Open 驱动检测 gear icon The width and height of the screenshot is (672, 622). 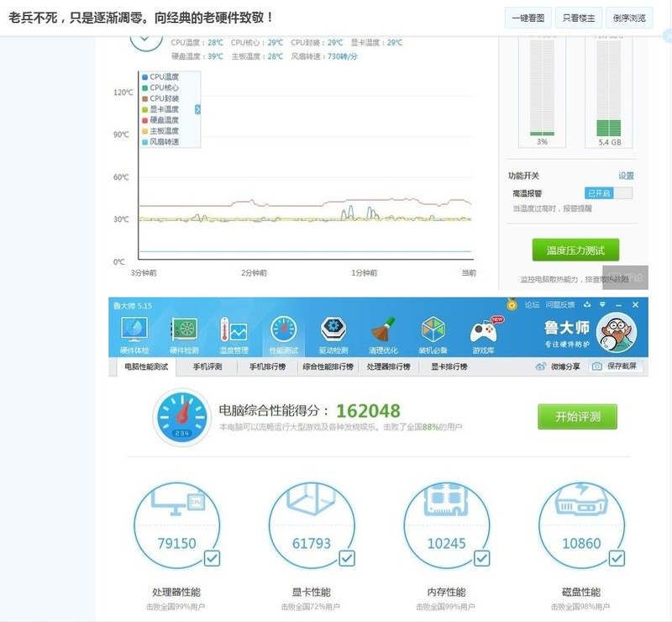click(x=333, y=329)
